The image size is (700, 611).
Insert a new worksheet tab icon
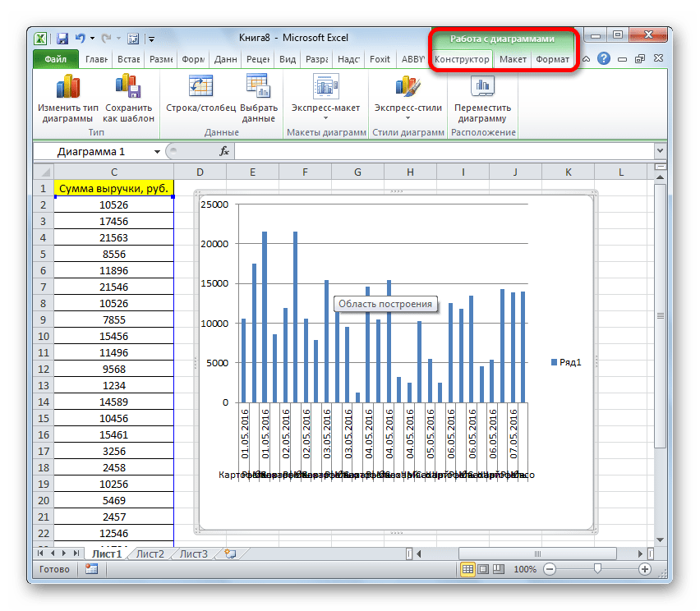pyautogui.click(x=229, y=554)
